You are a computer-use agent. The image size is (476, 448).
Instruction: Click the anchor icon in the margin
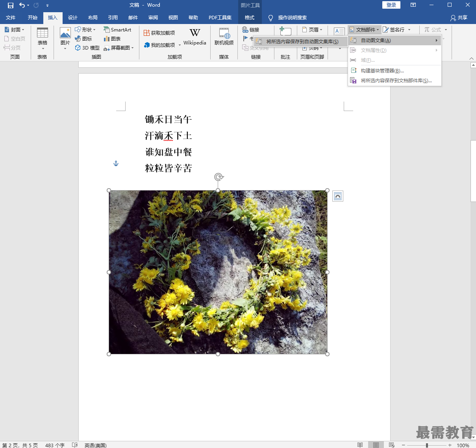point(116,163)
